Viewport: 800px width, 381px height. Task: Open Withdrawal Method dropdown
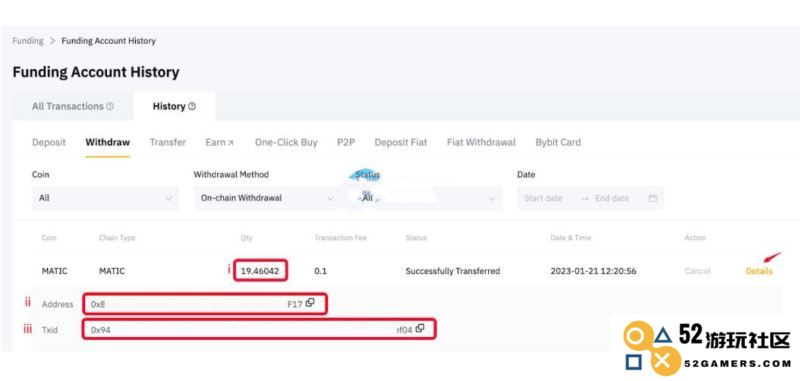click(265, 198)
